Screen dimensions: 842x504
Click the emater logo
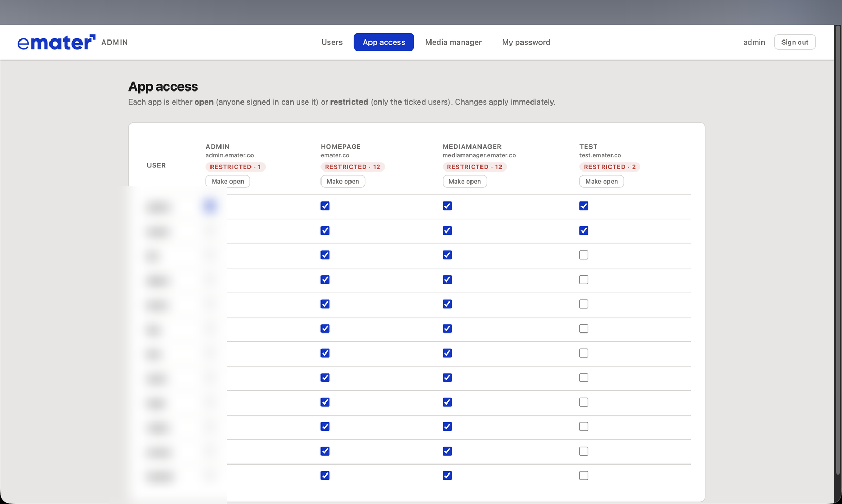coord(56,42)
